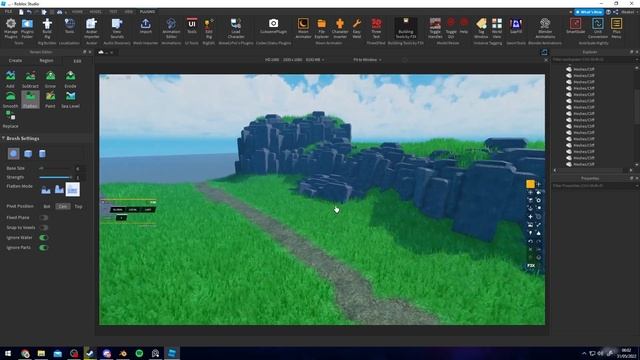Open the Avatar Importer

[x=91, y=28]
